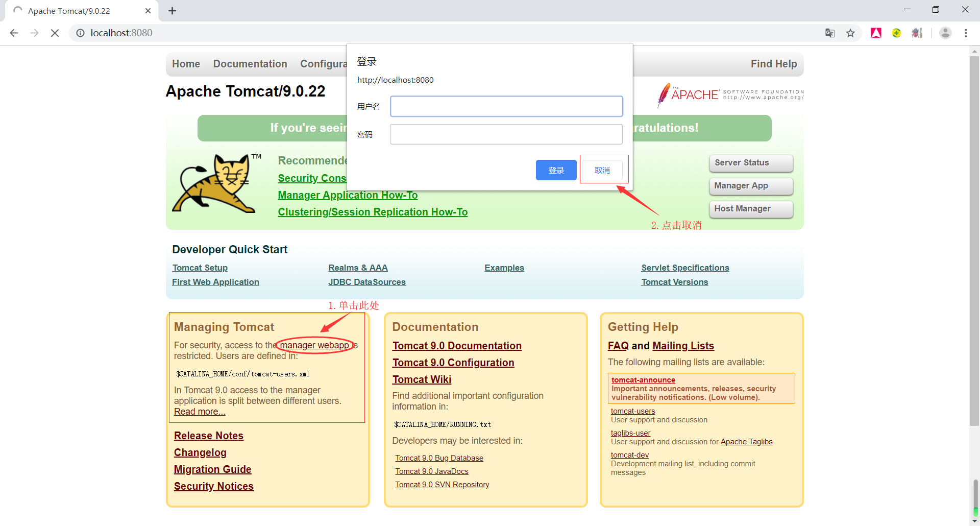Close the Apache Tomcat/9.0.22 tab
The height and width of the screenshot is (526, 980).
[x=148, y=11]
